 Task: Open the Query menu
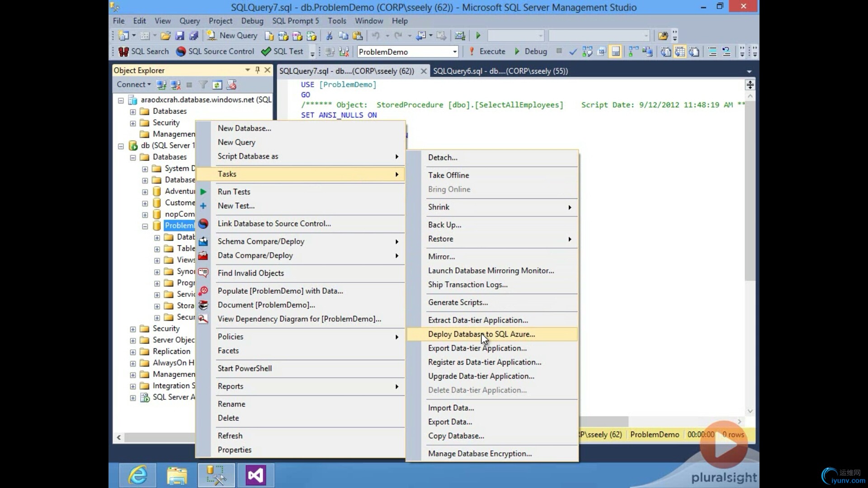(x=189, y=21)
